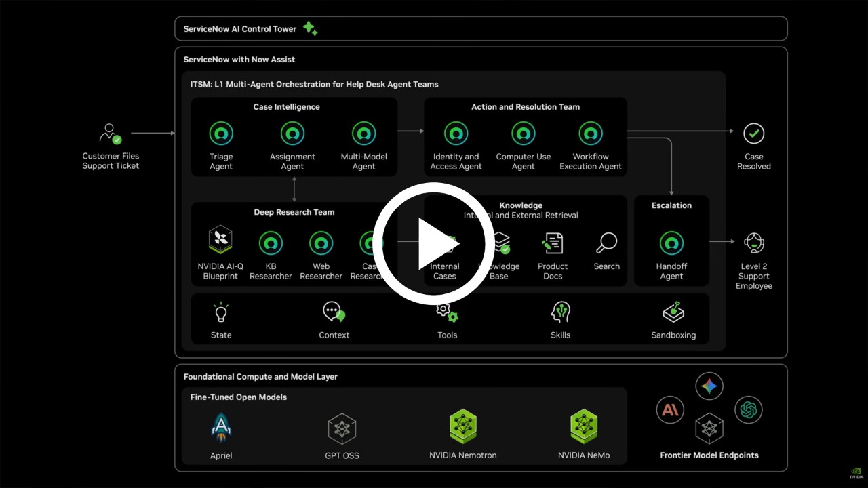Screen dimensions: 868x488
Task: Click the Multi-Model Agent icon
Action: pos(364,134)
